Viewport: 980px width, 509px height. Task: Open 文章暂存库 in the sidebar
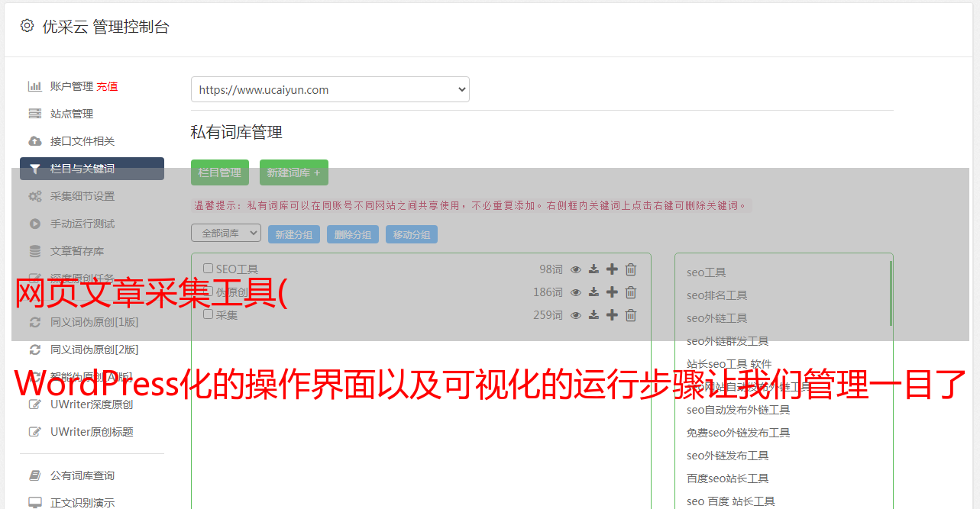(x=77, y=251)
